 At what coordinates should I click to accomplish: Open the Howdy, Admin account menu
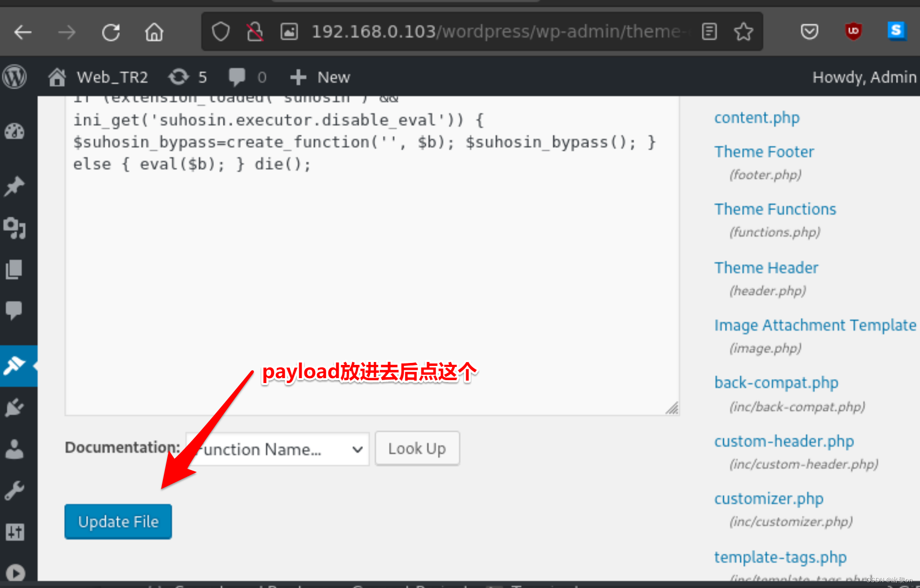tap(864, 77)
